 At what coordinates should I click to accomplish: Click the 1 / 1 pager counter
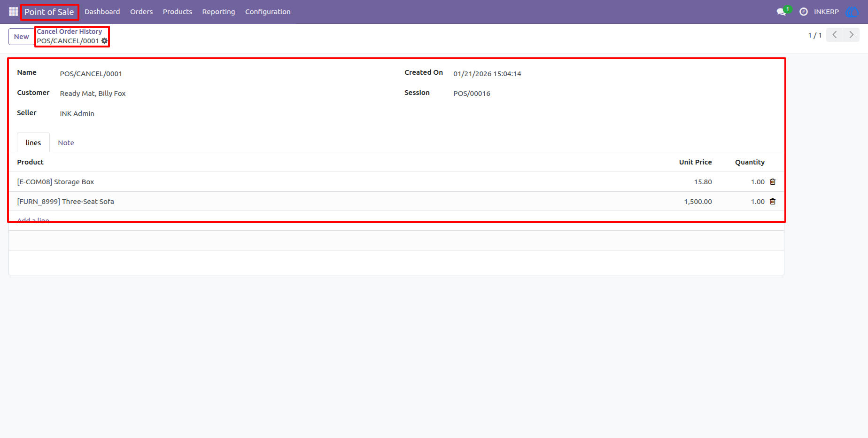815,35
